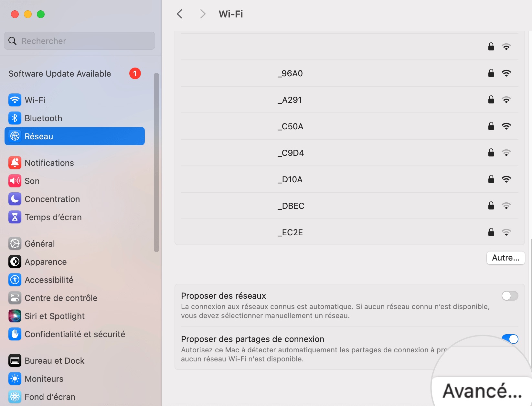Viewport: 532px width, 406px height.
Task: Select Son label in sidebar
Action: click(32, 181)
